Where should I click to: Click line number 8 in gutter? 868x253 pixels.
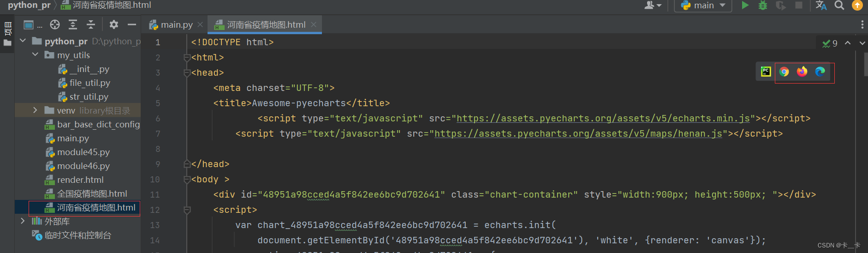click(x=158, y=149)
